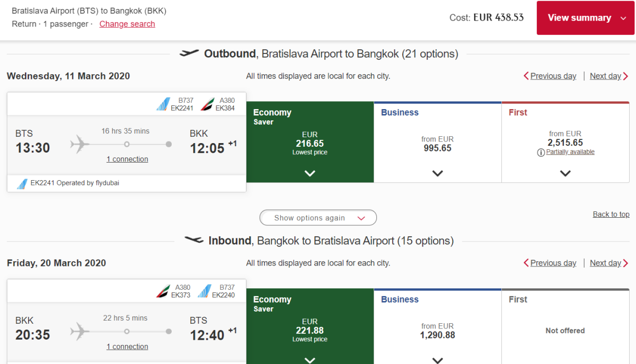This screenshot has width=636, height=364.
Task: Click the flydubai logo beside EK2240
Action: (204, 291)
